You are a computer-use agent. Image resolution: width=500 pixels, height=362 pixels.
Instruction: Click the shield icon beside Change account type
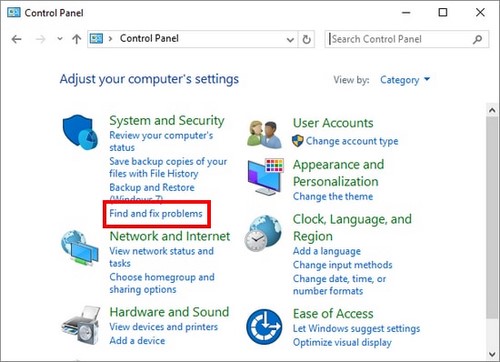tap(298, 141)
